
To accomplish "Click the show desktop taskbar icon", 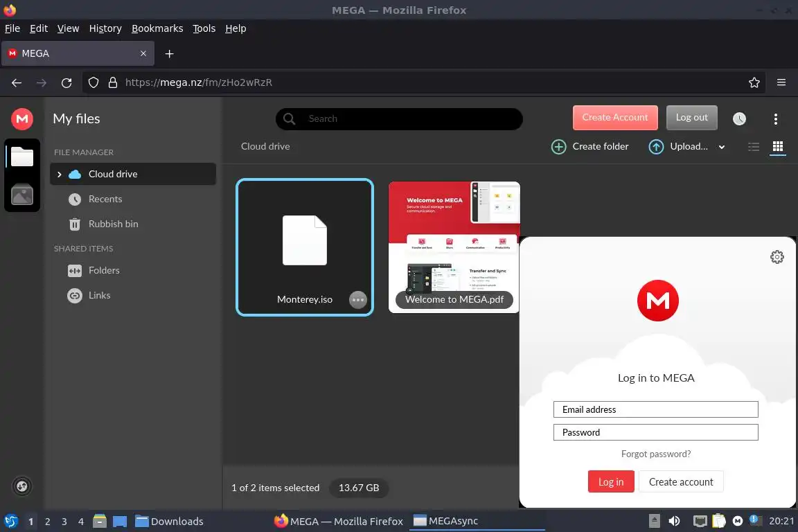I will tap(120, 522).
